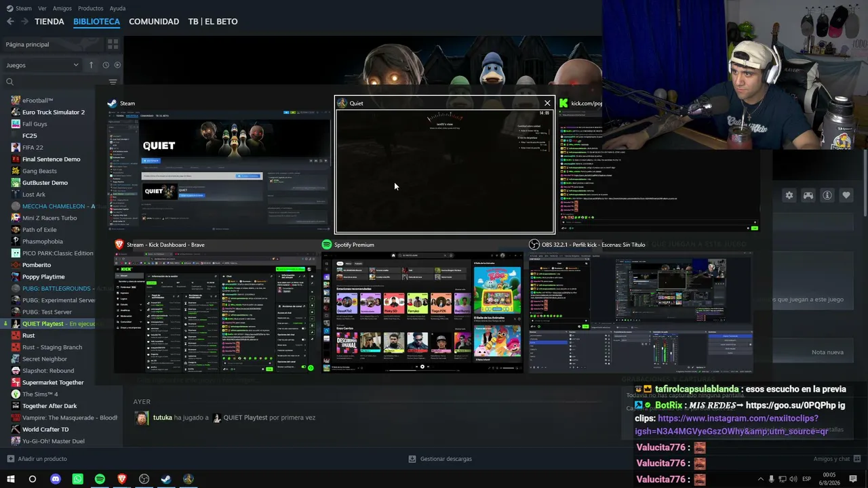Click the Nota nueva button

(827, 352)
